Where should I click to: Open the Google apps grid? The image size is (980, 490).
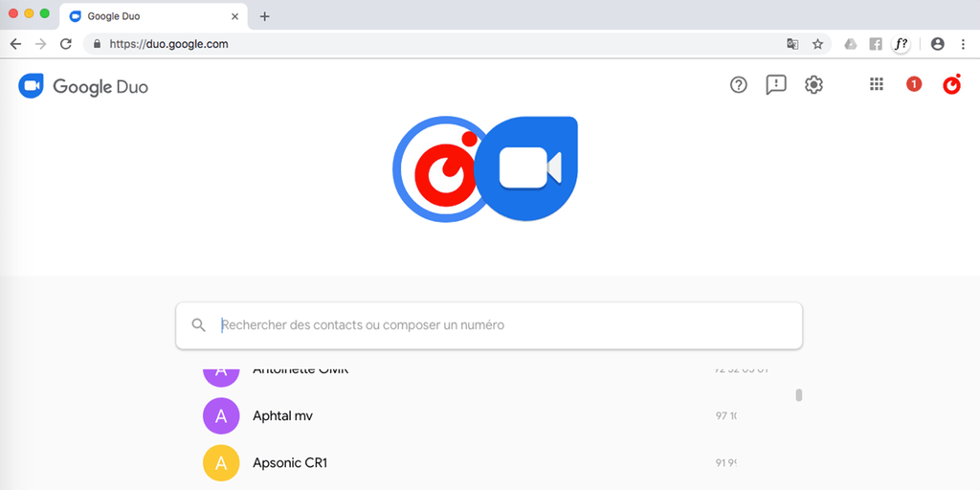coord(877,84)
